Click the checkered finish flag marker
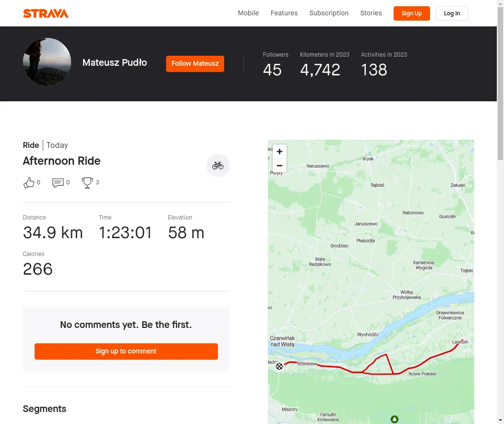 tap(279, 366)
